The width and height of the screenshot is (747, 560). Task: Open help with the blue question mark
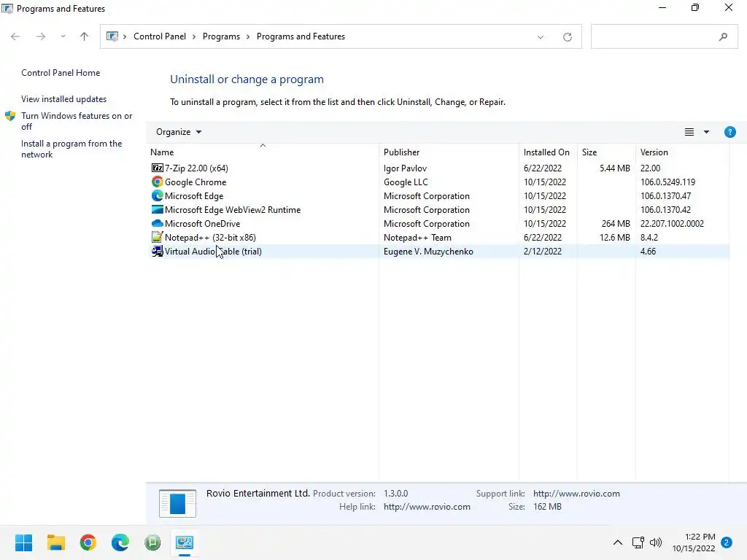click(729, 132)
